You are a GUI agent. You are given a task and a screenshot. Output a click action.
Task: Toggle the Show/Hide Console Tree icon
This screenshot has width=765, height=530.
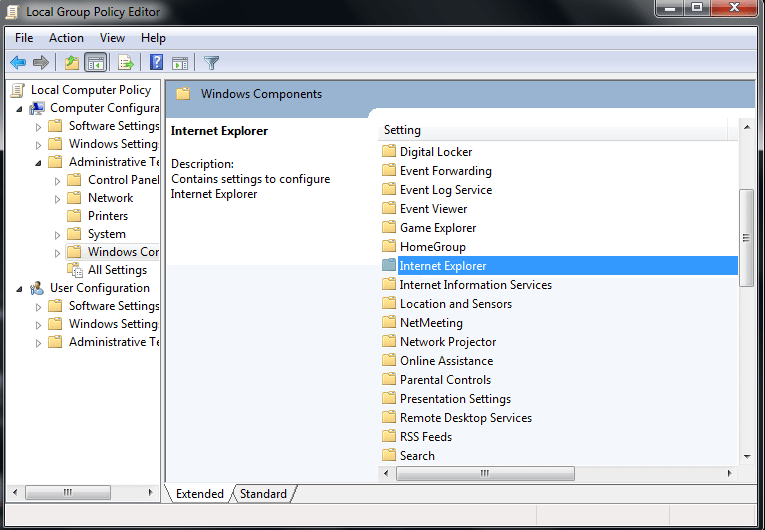(x=96, y=62)
